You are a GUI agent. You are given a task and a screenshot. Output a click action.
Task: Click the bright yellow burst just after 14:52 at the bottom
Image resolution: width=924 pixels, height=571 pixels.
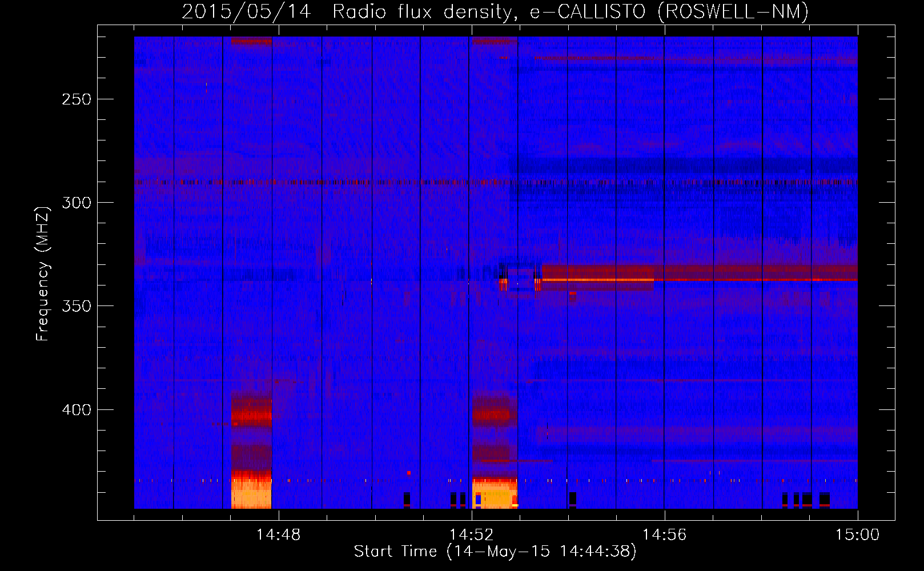[x=495, y=494]
